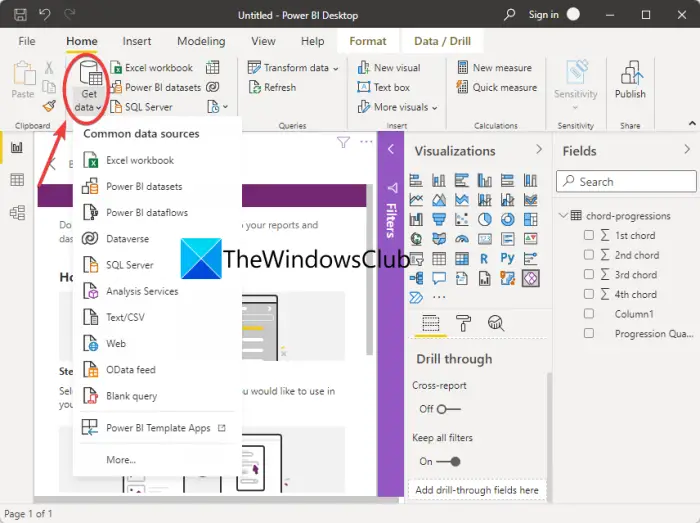
Task: Switch to the Insert tab
Action: pyautogui.click(x=137, y=41)
